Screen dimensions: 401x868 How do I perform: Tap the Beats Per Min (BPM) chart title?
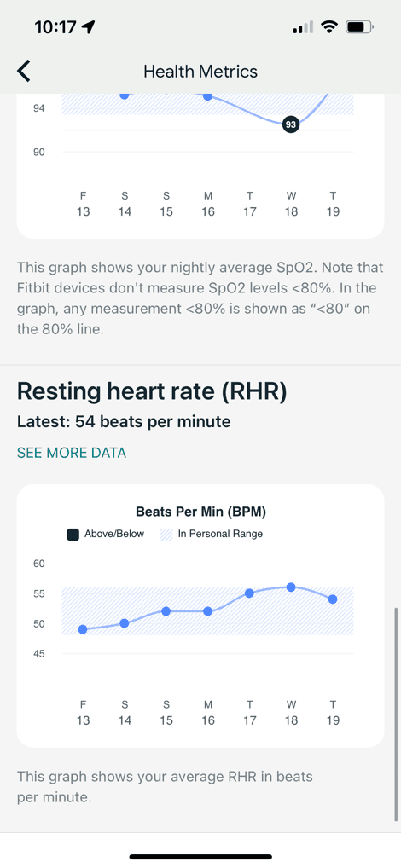click(x=201, y=512)
